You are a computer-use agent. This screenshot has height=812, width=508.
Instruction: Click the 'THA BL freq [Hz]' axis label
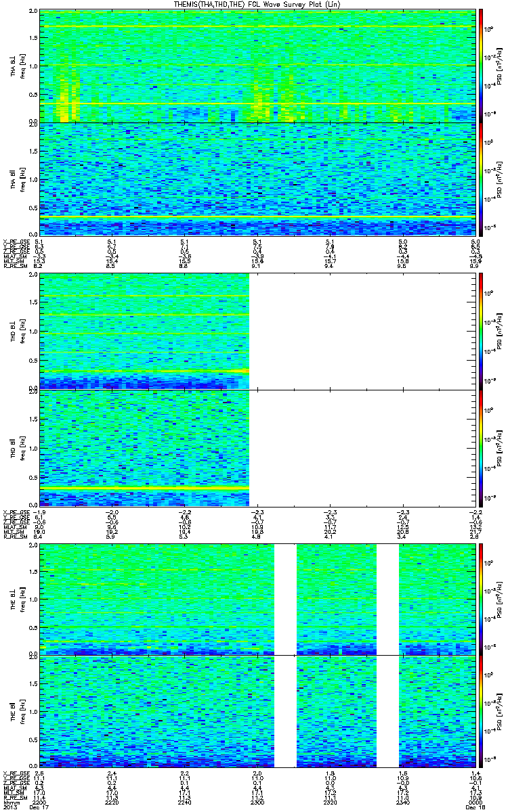(18, 66)
